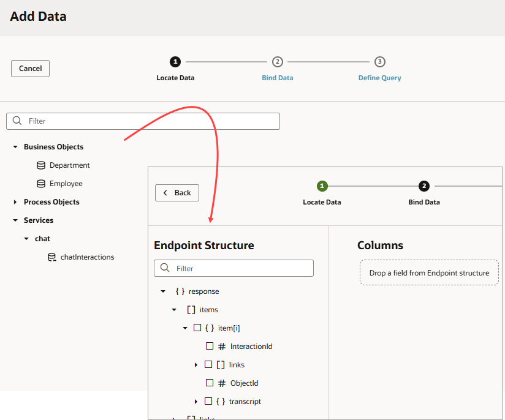Expand the links node in Endpoint Structure
The height and width of the screenshot is (420, 505).
pyautogui.click(x=197, y=364)
